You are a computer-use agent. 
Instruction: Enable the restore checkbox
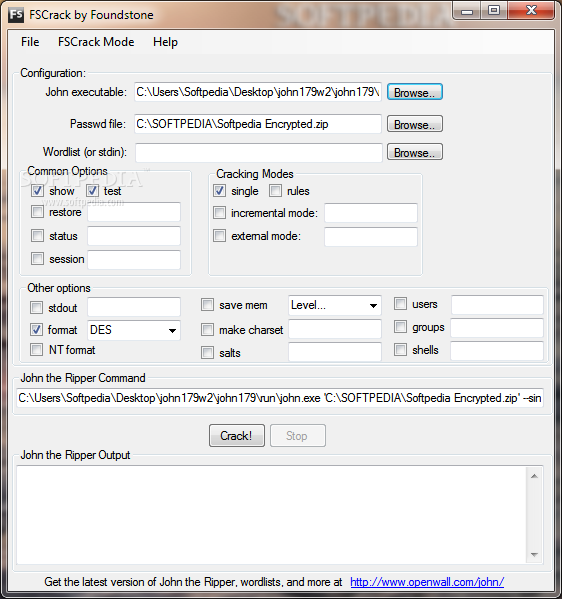pos(37,211)
